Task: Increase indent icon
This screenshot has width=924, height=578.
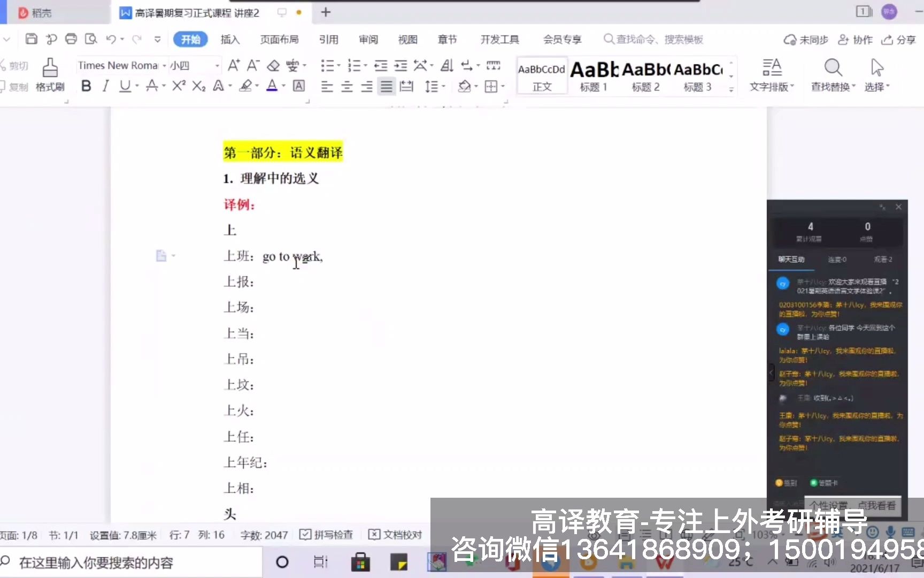Action: click(401, 65)
